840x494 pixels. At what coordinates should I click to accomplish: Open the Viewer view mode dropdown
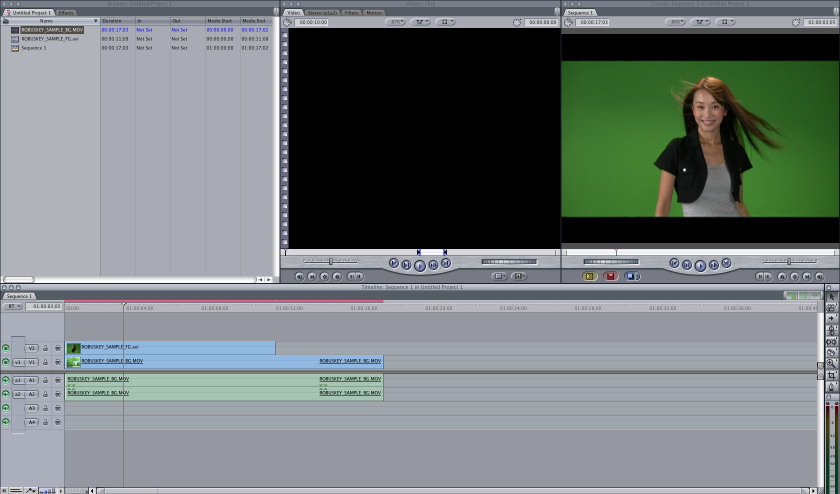point(421,22)
